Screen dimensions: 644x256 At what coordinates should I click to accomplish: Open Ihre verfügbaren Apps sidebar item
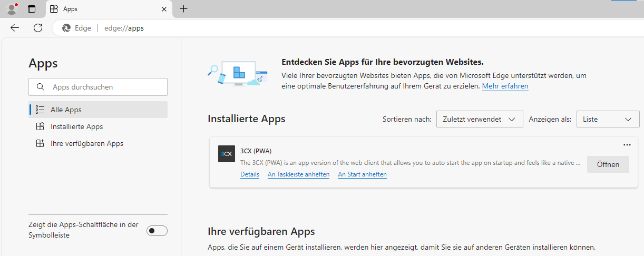pos(86,143)
